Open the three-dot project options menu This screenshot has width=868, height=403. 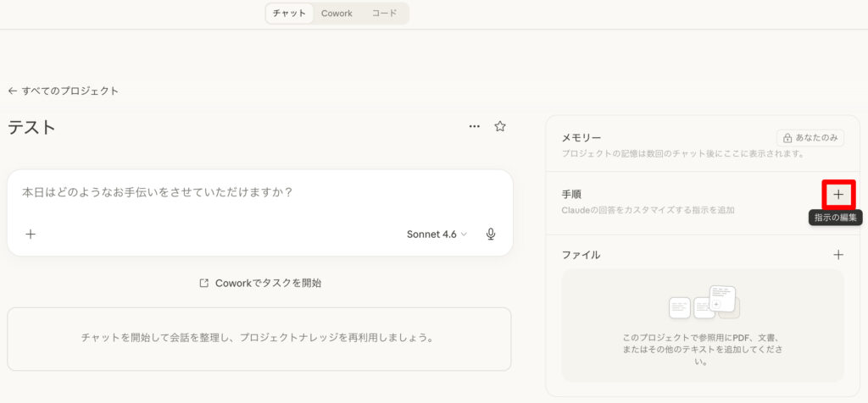click(475, 126)
